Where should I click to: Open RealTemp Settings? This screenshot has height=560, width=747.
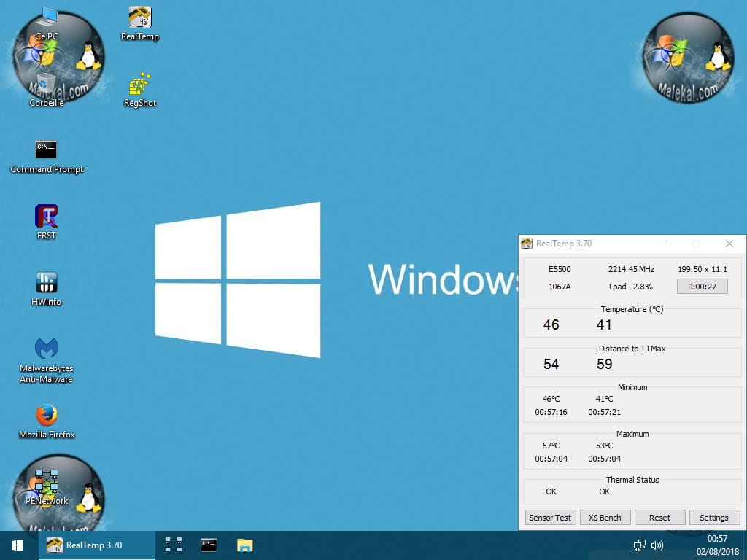click(x=713, y=518)
